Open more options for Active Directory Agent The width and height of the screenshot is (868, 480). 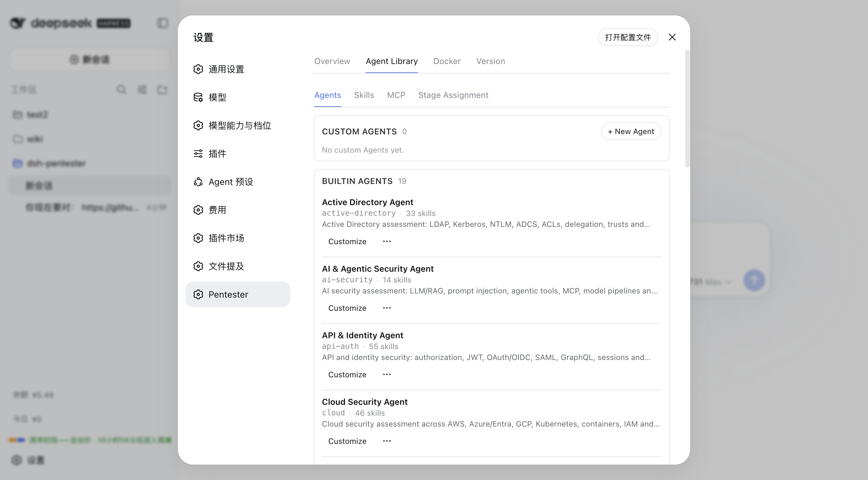pos(387,241)
